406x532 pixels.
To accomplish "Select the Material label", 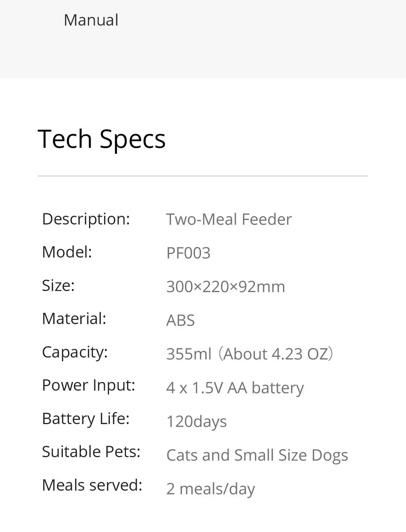I will [x=74, y=319].
